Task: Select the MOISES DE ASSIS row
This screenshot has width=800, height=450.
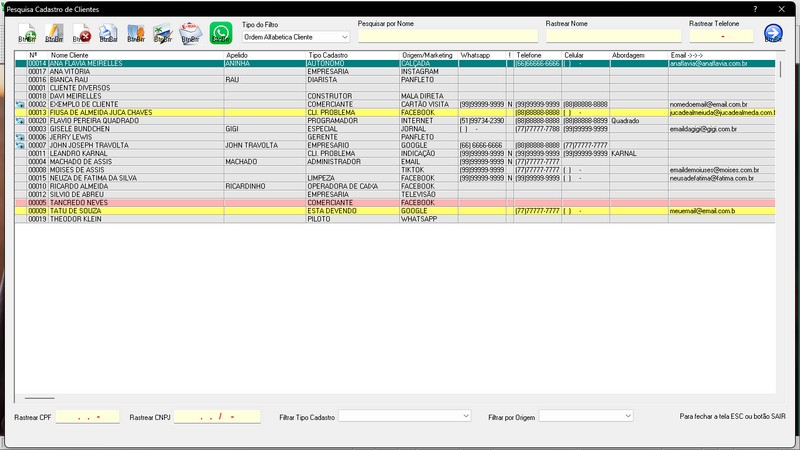Action: tap(395, 170)
